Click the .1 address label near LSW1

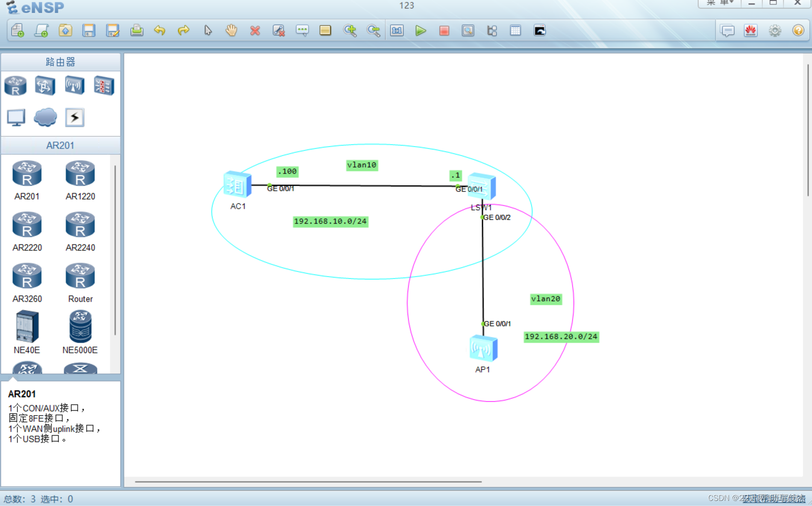coord(456,175)
